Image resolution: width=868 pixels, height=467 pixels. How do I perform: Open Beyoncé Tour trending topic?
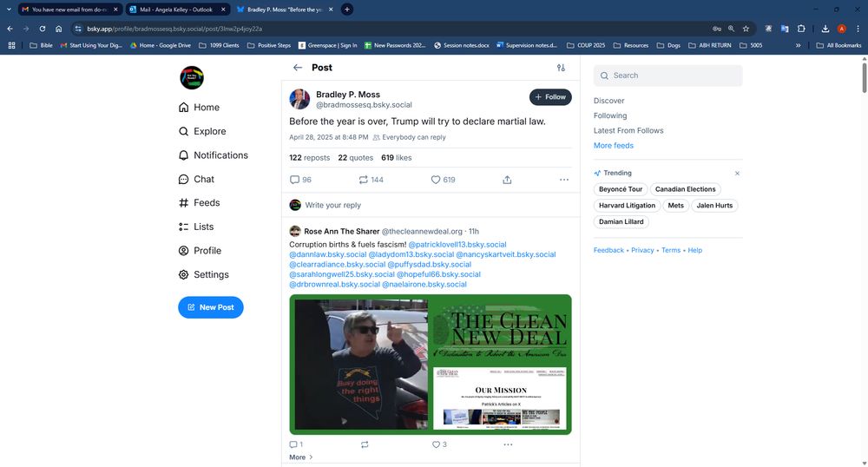(621, 189)
